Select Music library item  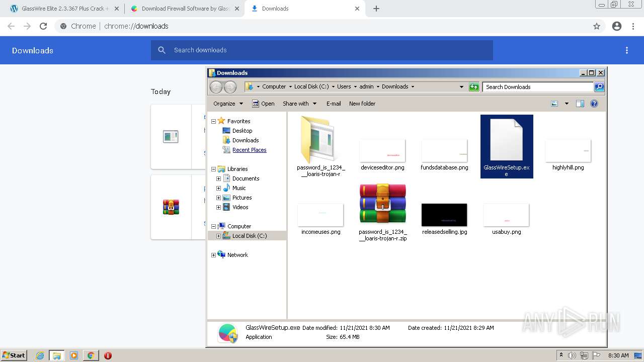pos(239,188)
